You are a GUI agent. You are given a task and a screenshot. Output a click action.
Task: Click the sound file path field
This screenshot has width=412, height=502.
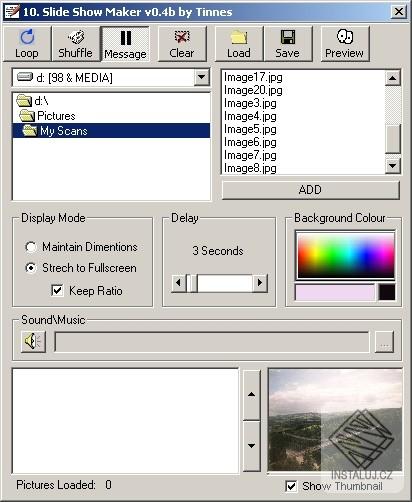[212, 342]
